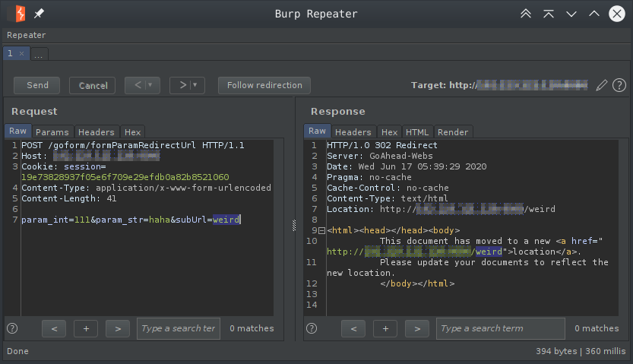Click the pencil icon to edit target
The image size is (633, 364).
point(602,85)
